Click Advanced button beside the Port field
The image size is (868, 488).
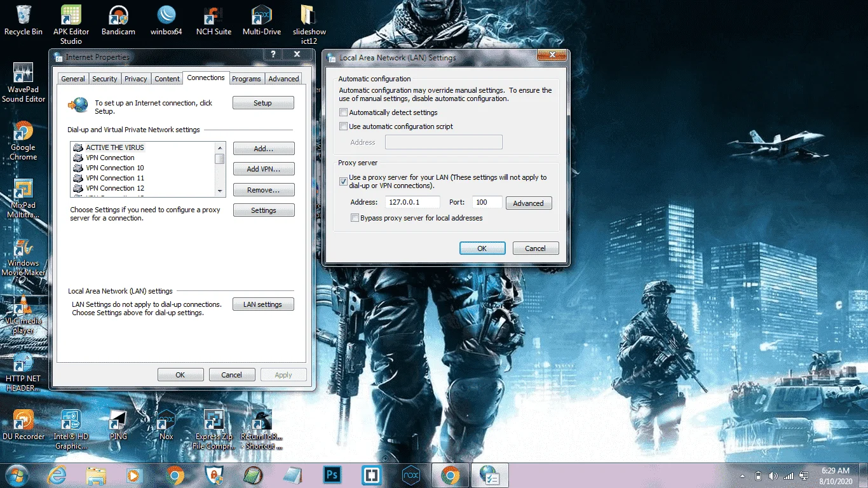[529, 203]
